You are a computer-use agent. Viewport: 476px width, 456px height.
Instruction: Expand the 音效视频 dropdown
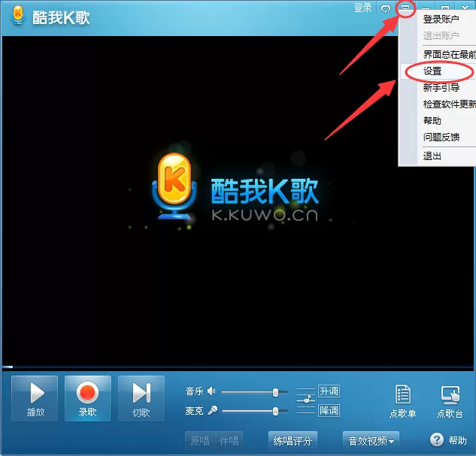(371, 440)
